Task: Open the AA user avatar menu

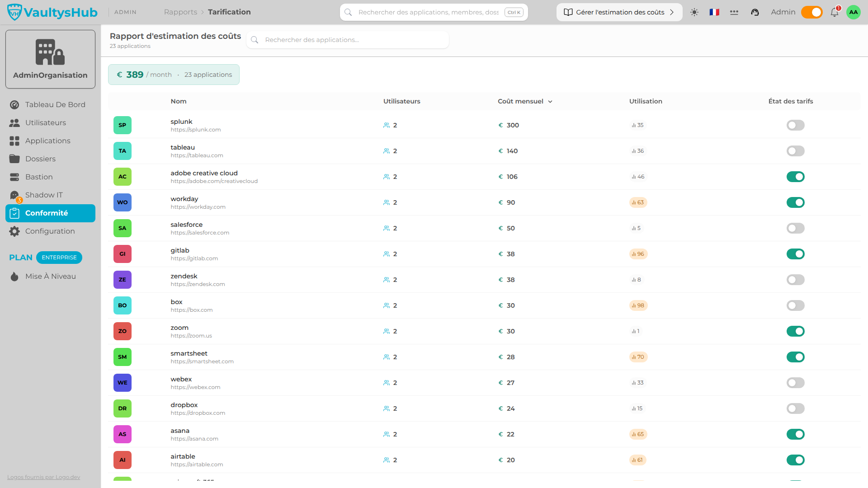Action: click(854, 12)
